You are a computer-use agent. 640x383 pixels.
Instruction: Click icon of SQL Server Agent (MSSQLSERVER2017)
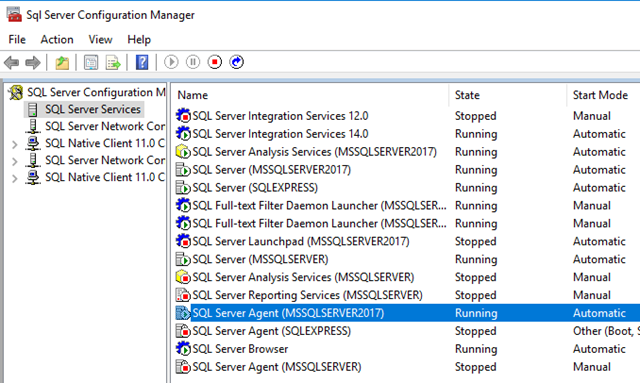[x=183, y=313]
